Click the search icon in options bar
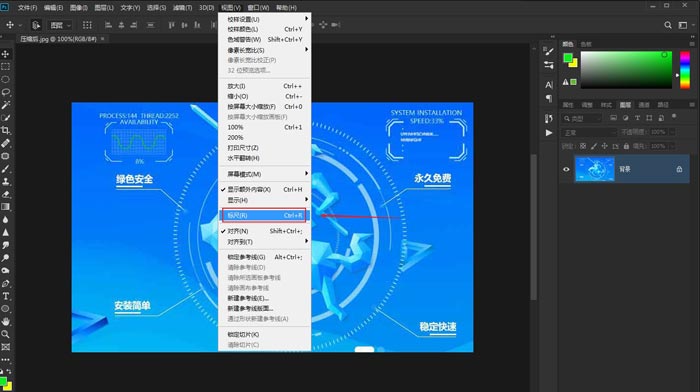The width and height of the screenshot is (700, 392). (668, 25)
